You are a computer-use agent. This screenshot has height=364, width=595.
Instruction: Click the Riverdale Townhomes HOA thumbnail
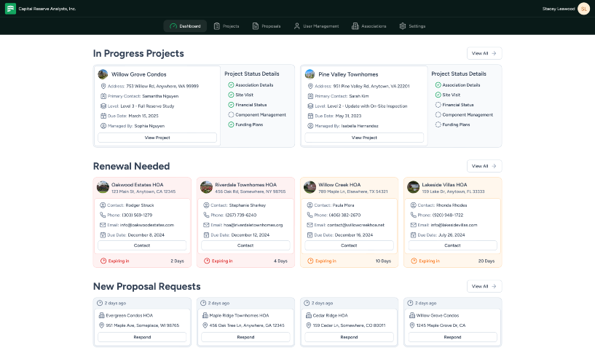(206, 187)
